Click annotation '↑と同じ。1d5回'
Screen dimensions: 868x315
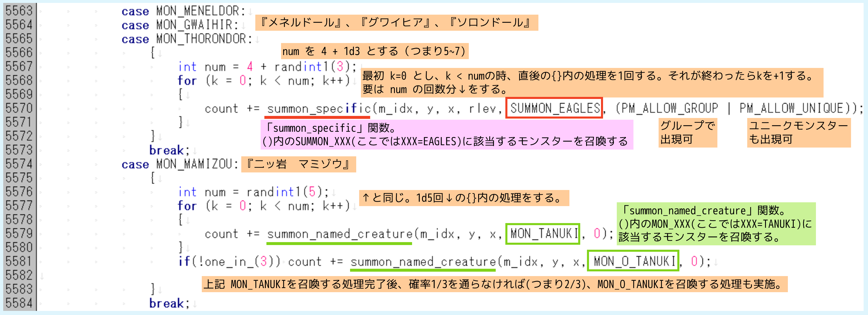(464, 198)
